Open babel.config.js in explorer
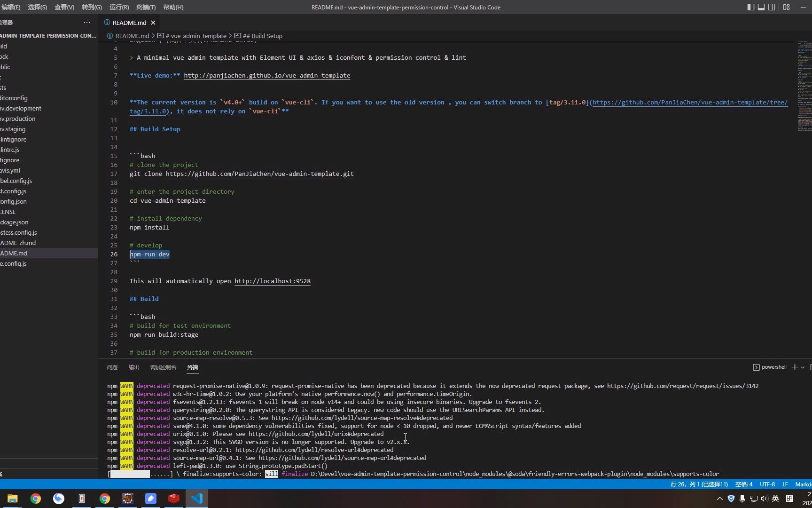Viewport: 812px width, 508px height. tap(49, 181)
